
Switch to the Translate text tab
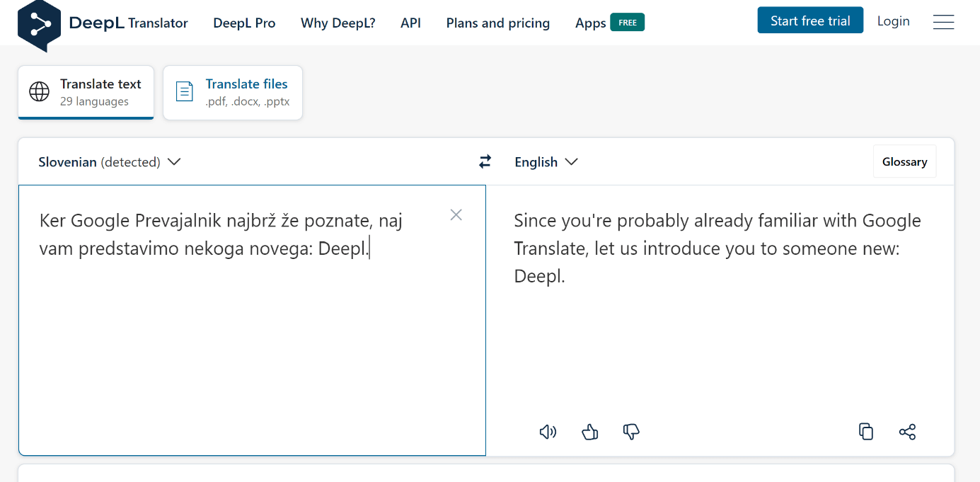pos(86,92)
